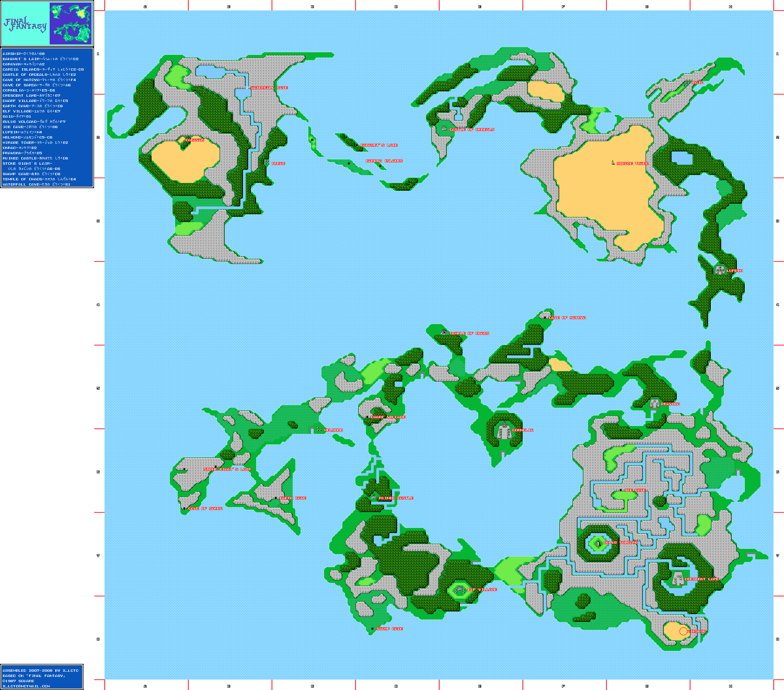
Task: Click the legend row 'WATERFALL CAVE…B1'
Action: [37, 184]
